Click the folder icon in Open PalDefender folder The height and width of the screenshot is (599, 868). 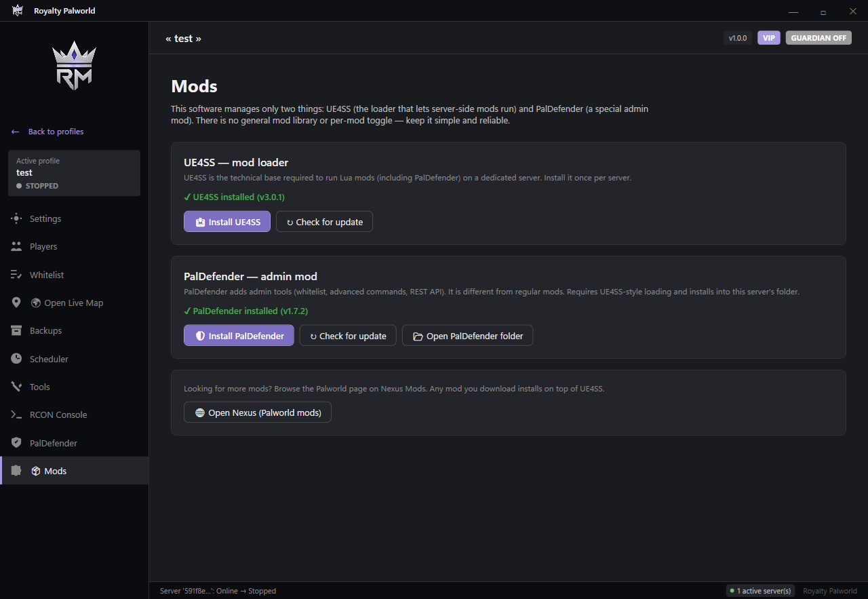[x=418, y=336]
